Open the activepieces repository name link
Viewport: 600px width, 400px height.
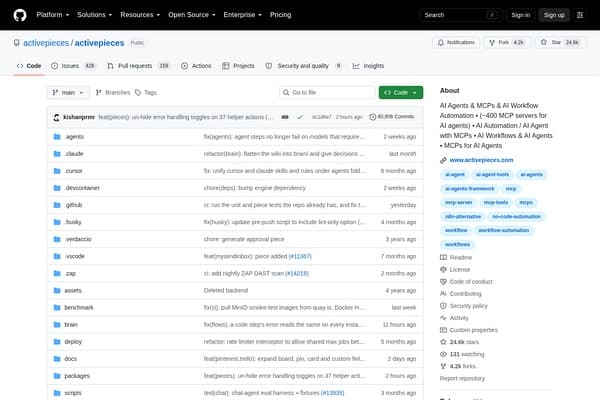(x=99, y=43)
